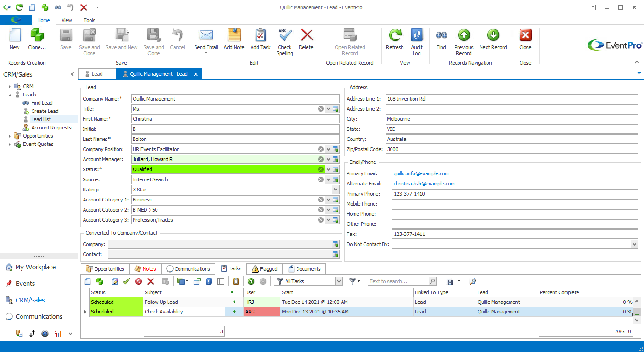Clear the Source field value
The image size is (644, 352).
(321, 179)
